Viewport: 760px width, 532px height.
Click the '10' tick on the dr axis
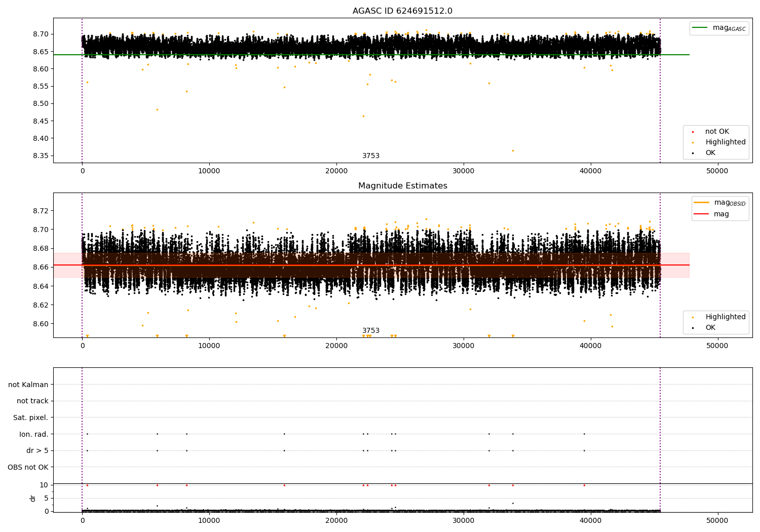[44, 485]
